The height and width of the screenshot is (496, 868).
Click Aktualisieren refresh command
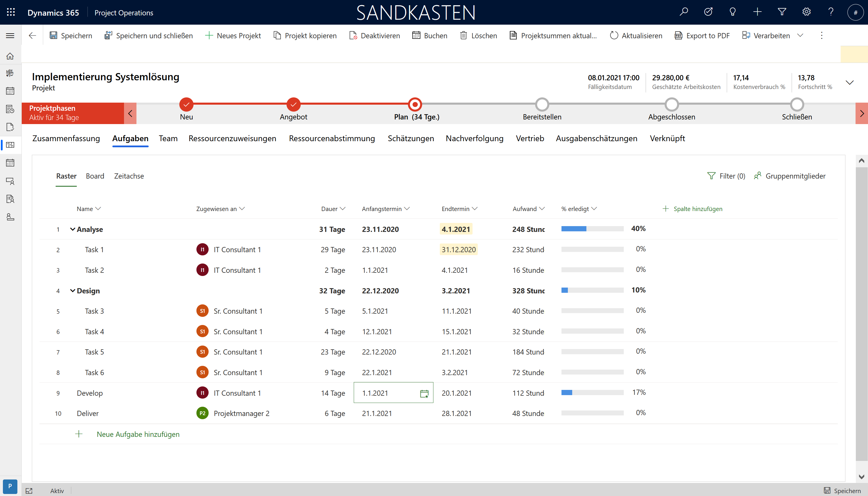click(636, 35)
